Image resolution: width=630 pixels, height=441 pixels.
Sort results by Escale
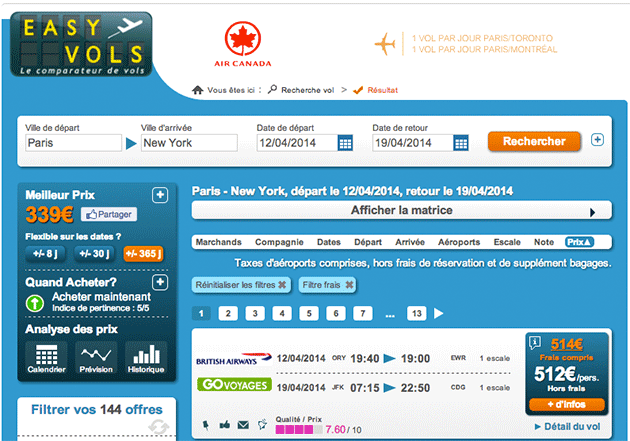tap(507, 242)
